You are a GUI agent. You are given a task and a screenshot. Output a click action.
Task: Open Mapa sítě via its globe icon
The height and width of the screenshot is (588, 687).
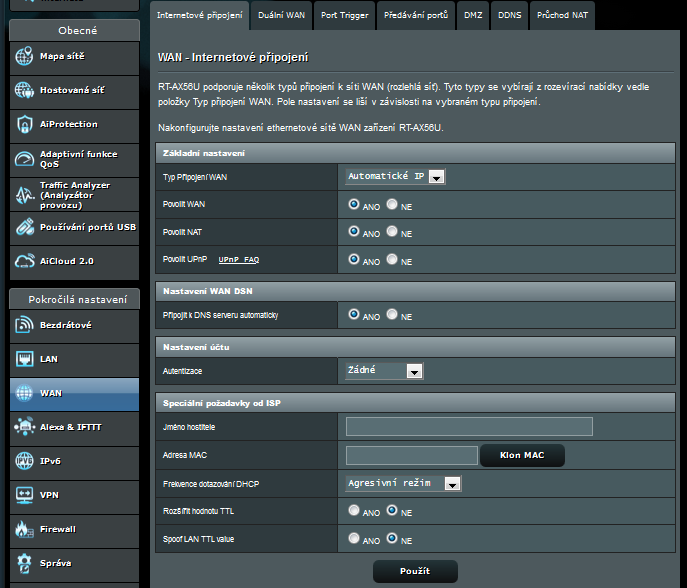pos(24,56)
